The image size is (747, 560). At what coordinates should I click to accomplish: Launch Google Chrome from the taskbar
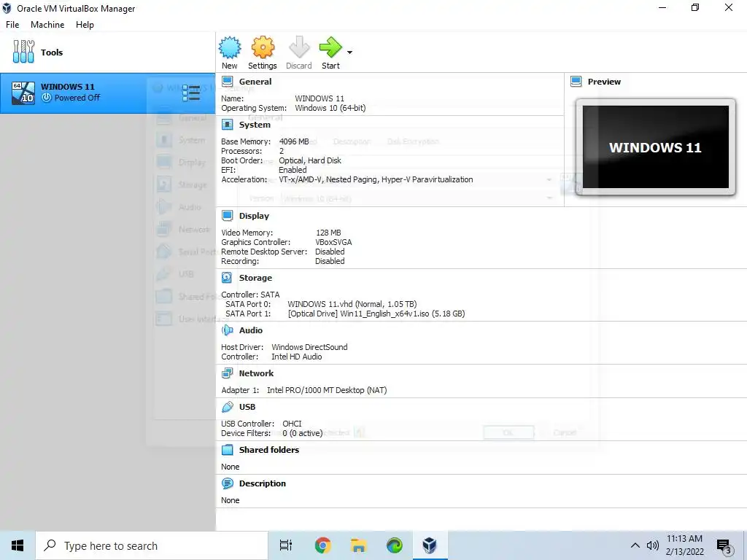pyautogui.click(x=322, y=545)
